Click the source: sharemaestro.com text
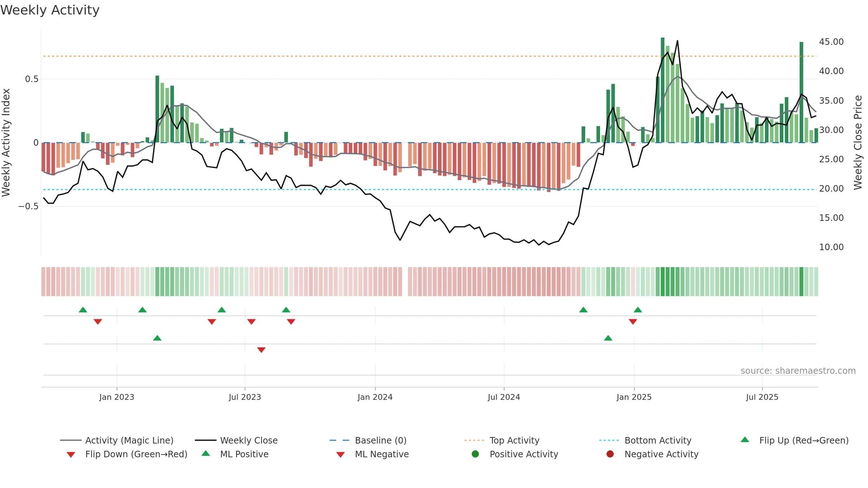 pos(798,371)
